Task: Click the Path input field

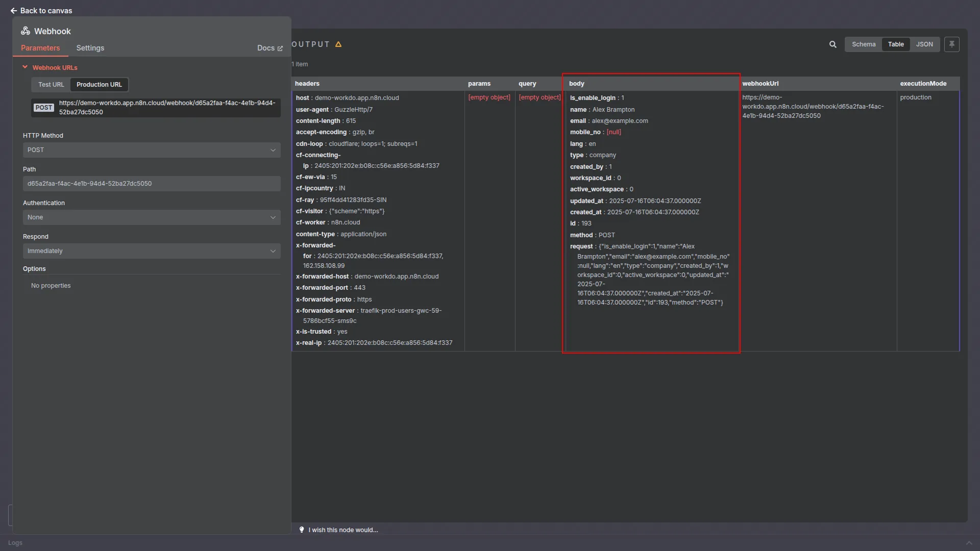Action: (x=152, y=184)
